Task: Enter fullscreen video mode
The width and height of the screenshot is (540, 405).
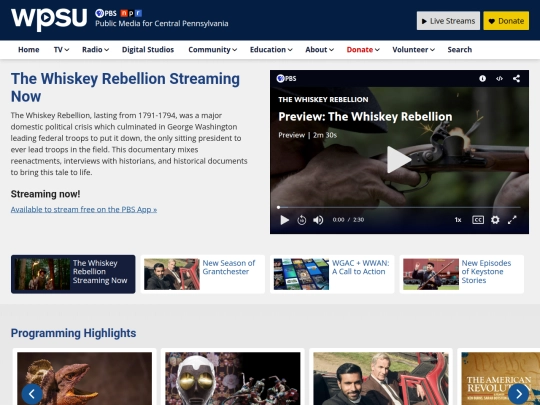Action: point(512,220)
